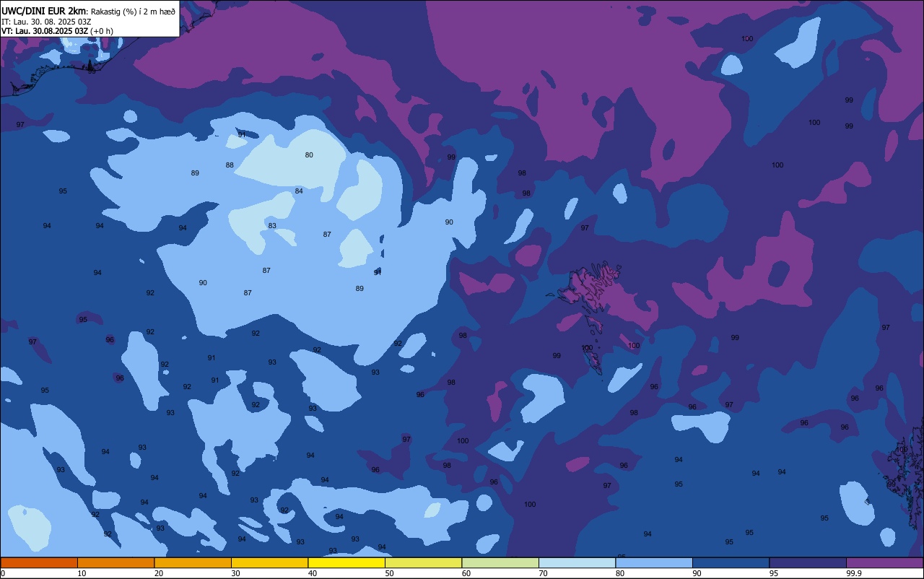Click the legend swatch between 10 and 20
This screenshot has height=579, width=924.
(115, 562)
